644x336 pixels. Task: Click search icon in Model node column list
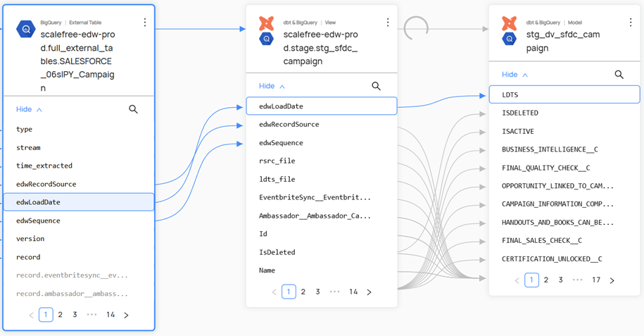coord(619,75)
